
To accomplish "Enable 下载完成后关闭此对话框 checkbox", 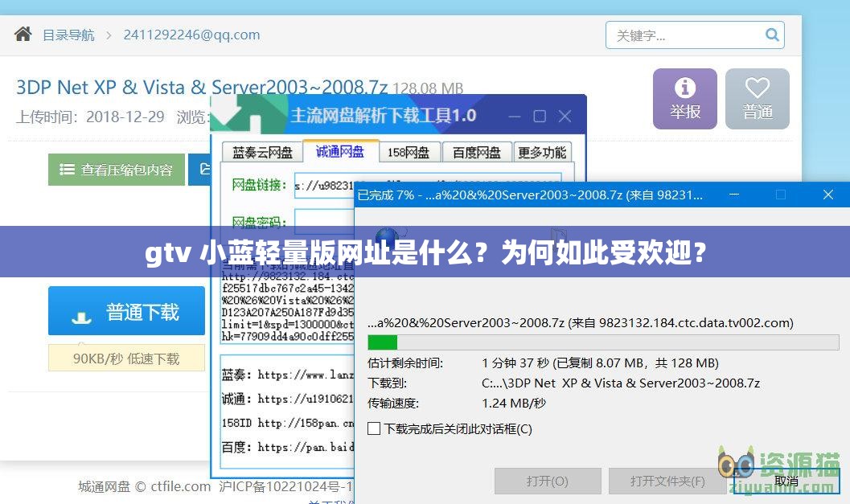I will click(373, 428).
